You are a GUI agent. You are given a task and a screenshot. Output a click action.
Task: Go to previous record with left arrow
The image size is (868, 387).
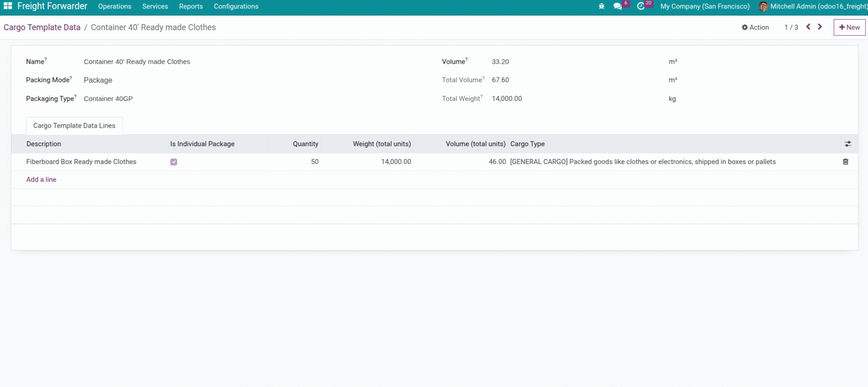click(x=808, y=27)
